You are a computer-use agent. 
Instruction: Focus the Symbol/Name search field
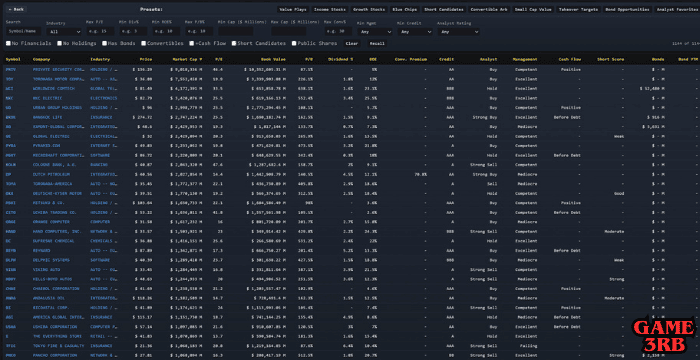tap(24, 31)
